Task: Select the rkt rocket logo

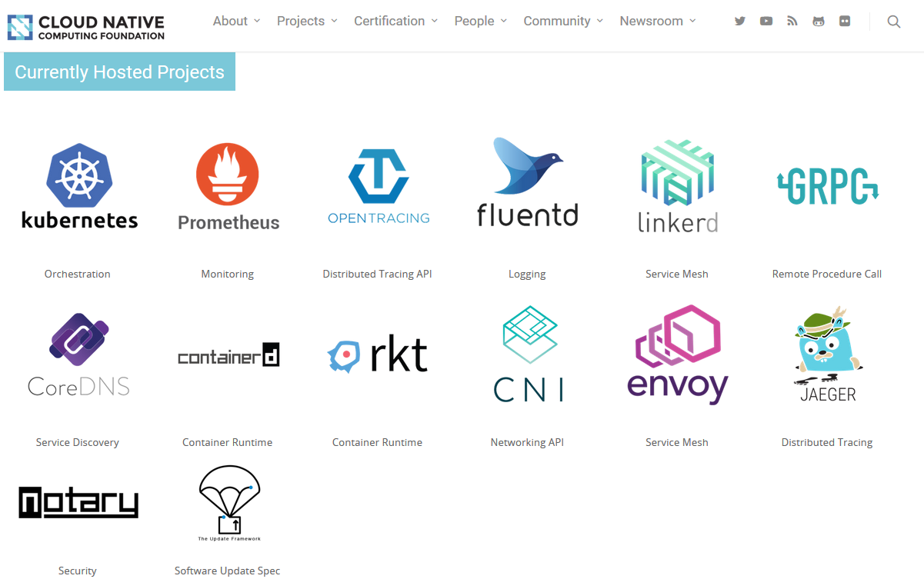Action: (377, 356)
